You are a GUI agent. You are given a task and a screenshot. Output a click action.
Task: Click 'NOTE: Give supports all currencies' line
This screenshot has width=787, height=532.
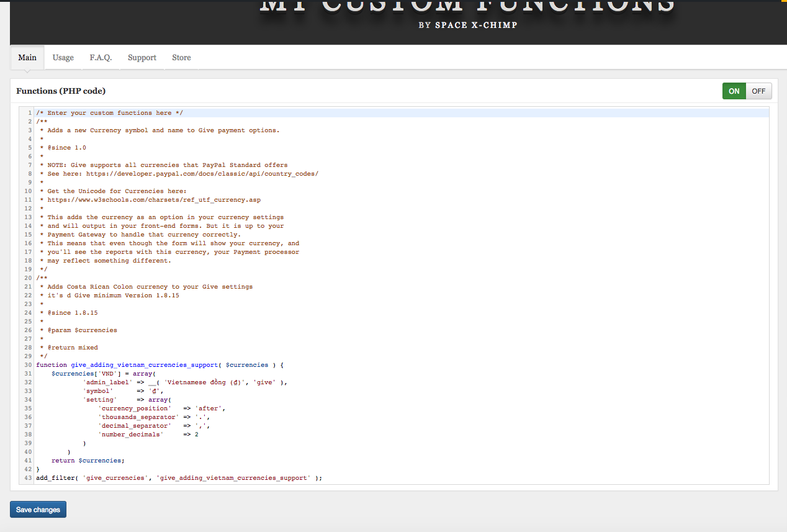coord(164,165)
